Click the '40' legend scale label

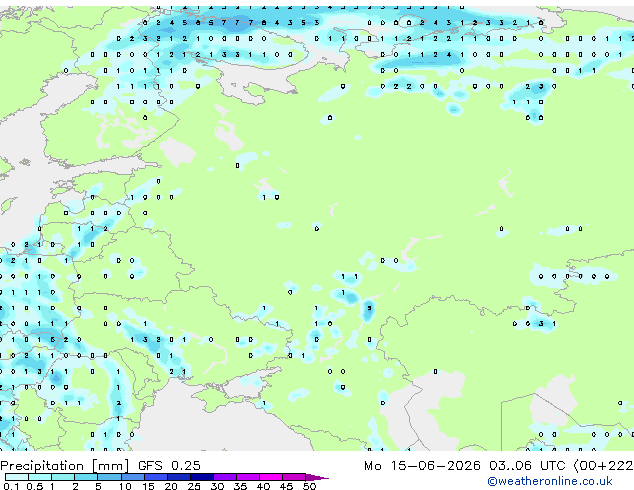coord(263,486)
